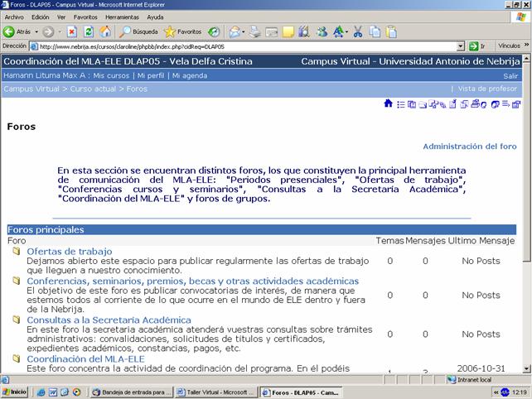The height and width of the screenshot is (399, 532).
Task: Expand the text size dropdown arrow
Action: (346, 32)
